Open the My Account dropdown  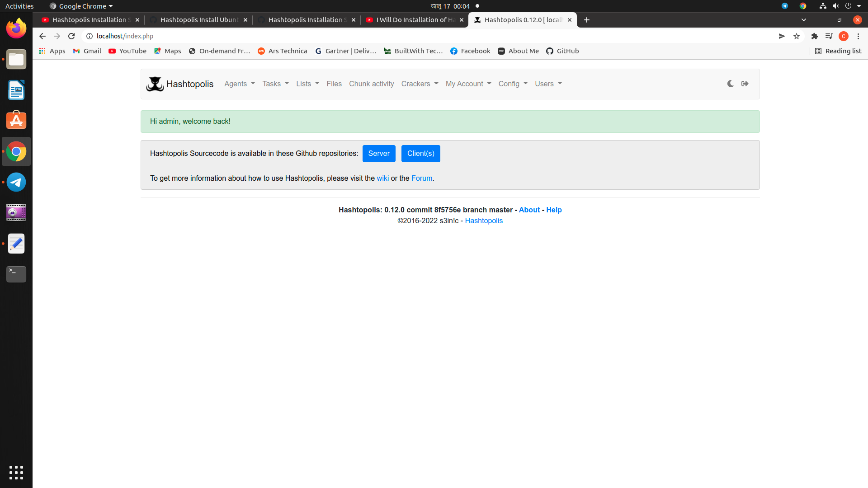tap(467, 84)
